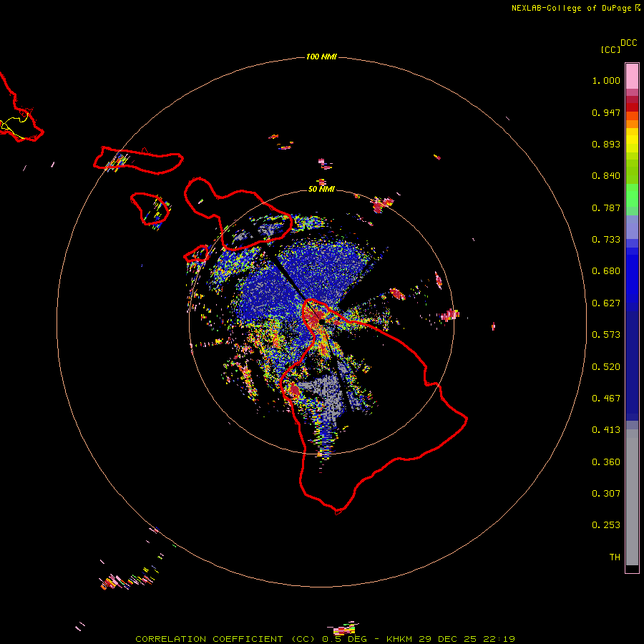Click the 100 NMI range ring label
Screen dimensions: 644x644
[x=321, y=57]
